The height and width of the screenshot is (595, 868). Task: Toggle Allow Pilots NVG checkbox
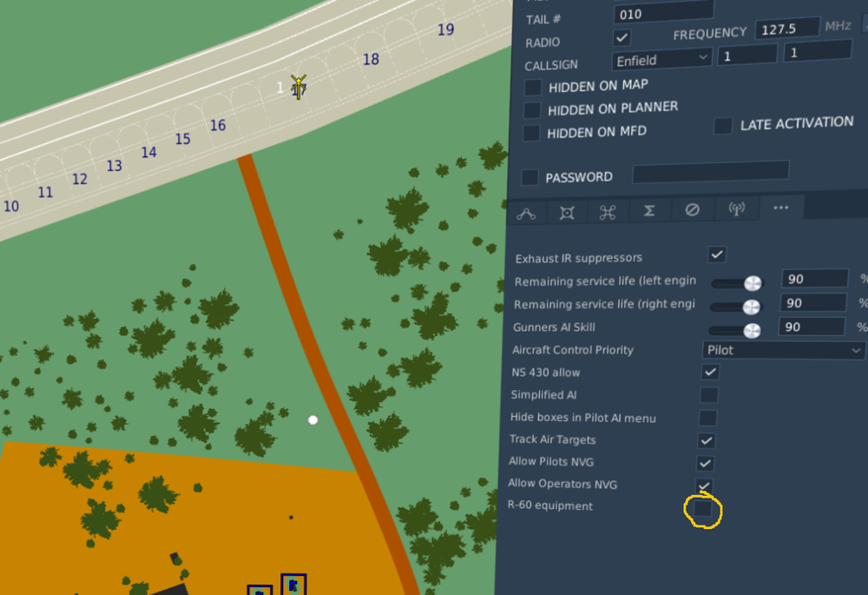pyautogui.click(x=705, y=463)
